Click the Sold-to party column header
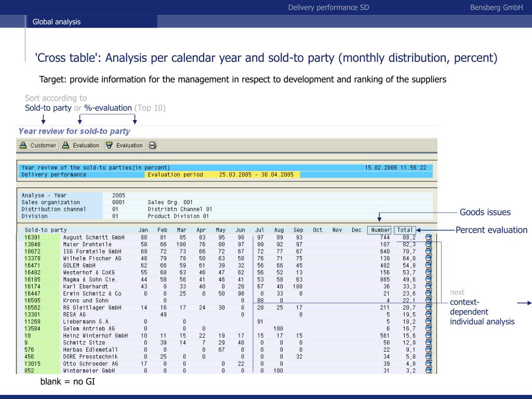532x399 pixels. pos(46,230)
